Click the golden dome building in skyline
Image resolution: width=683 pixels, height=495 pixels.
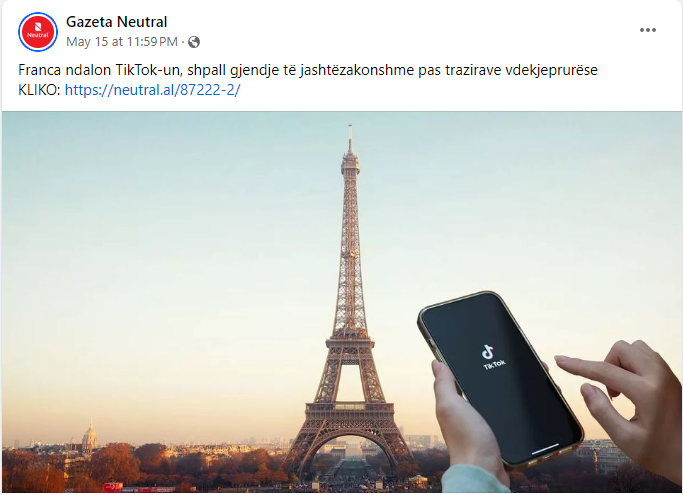pos(89,436)
